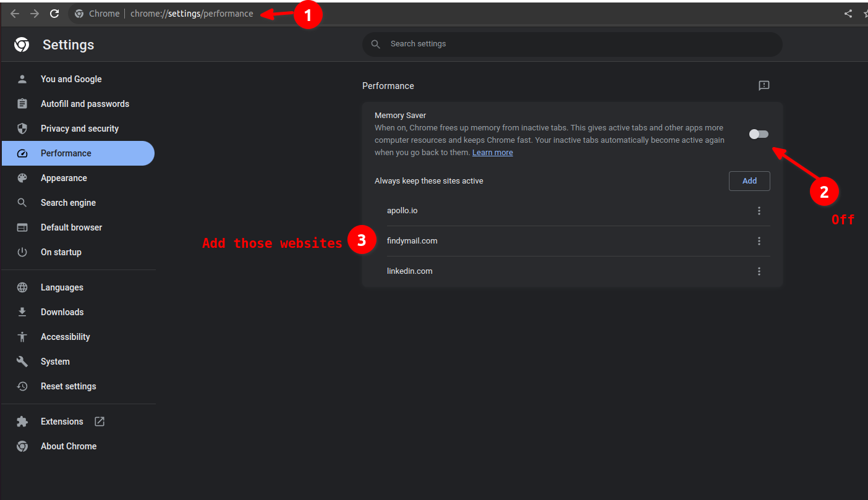Open more actions menu for findymail.com
Viewport: 868px width, 500px height.
tap(759, 241)
